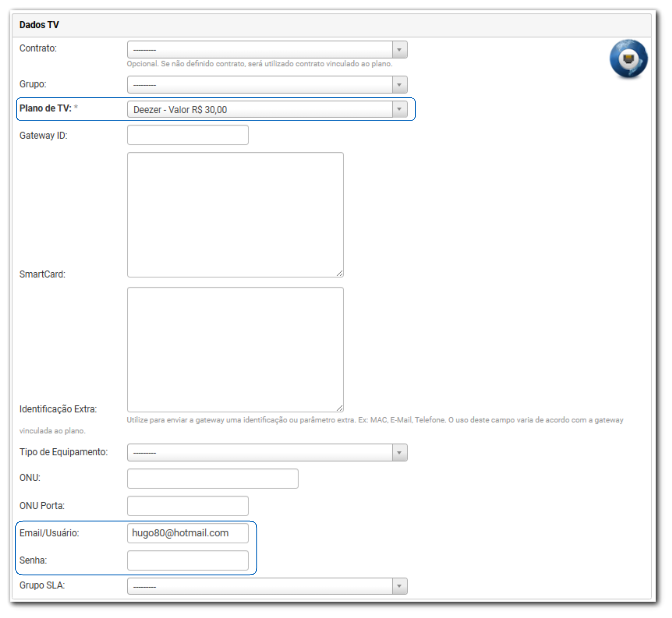The image size is (672, 618).
Task: Click the Grupo SLA dropdown arrow
Action: click(x=399, y=586)
